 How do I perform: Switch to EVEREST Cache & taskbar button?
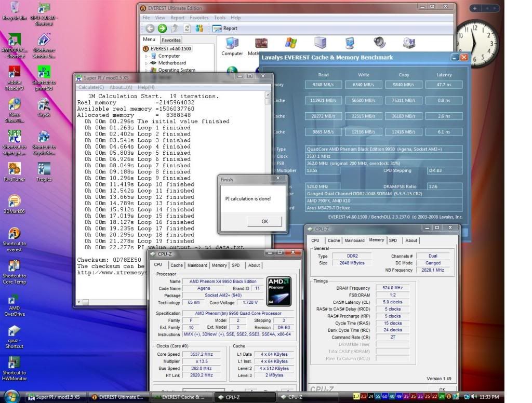180,397
